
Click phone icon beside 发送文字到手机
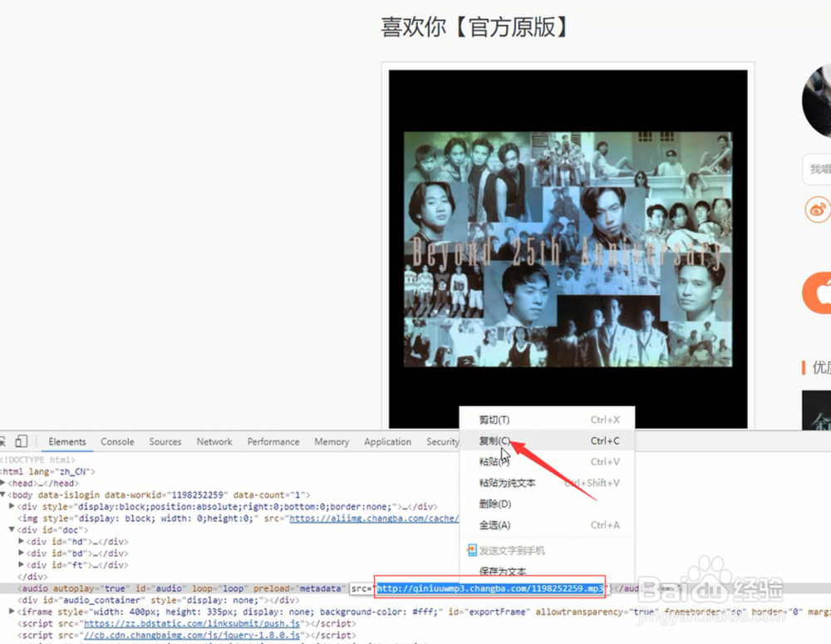click(472, 550)
